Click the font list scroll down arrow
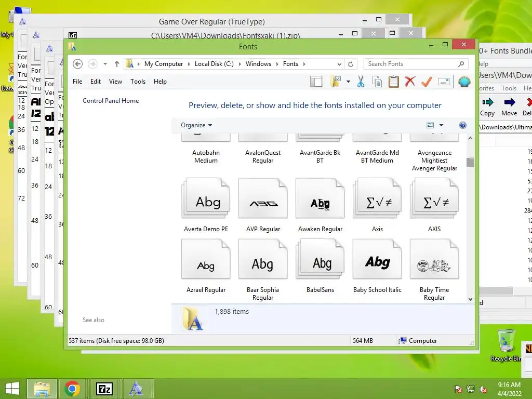This screenshot has width=532, height=399. (470, 299)
